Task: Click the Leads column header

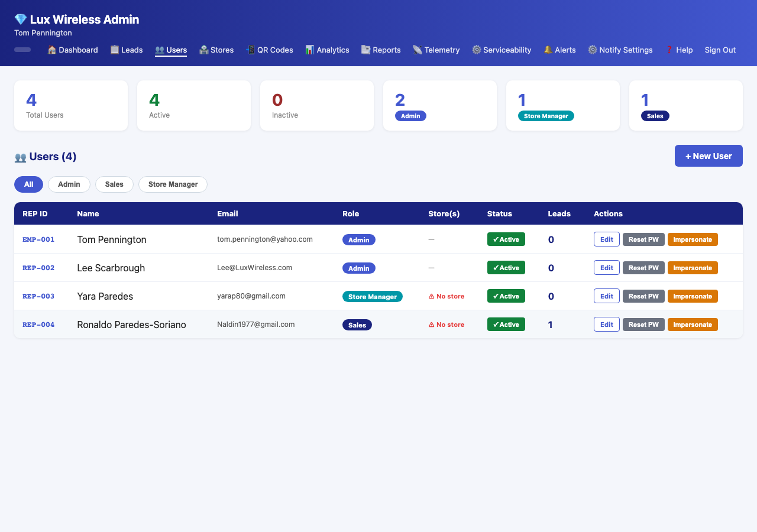Action: [x=559, y=213]
